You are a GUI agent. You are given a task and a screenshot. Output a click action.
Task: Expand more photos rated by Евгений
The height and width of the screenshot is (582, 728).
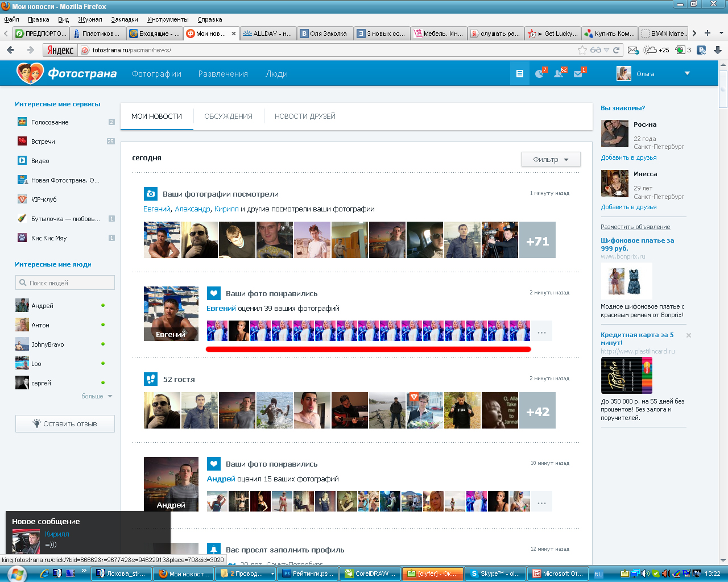pyautogui.click(x=541, y=331)
